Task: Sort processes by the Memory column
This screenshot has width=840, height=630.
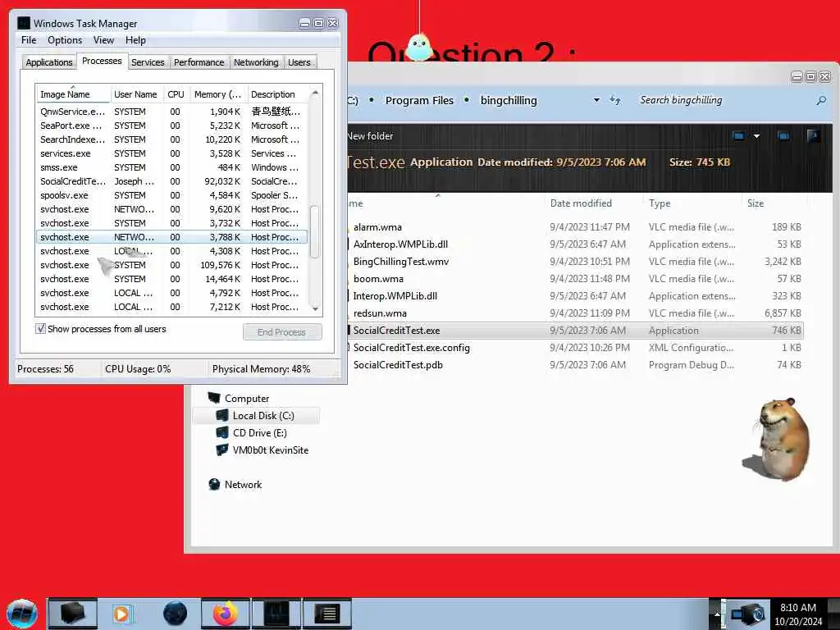Action: click(x=217, y=94)
